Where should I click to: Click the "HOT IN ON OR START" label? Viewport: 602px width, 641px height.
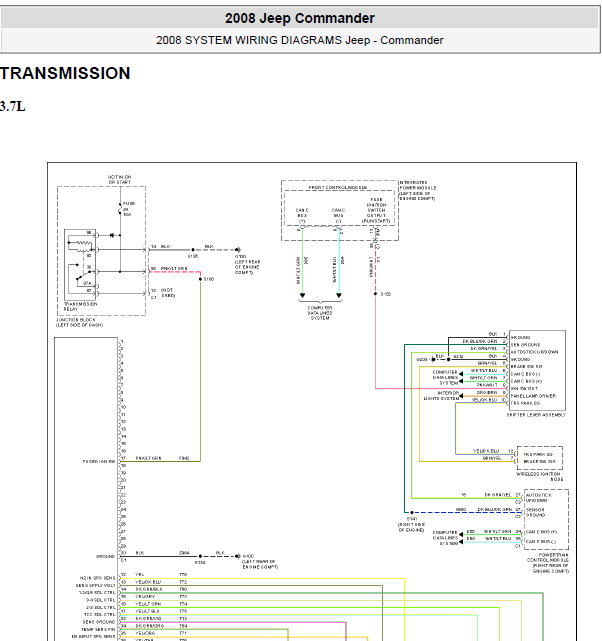click(x=119, y=179)
